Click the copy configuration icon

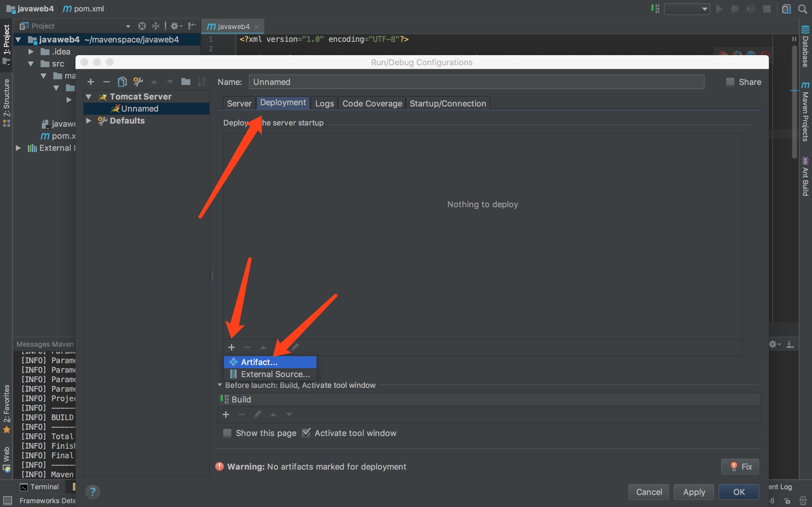122,82
